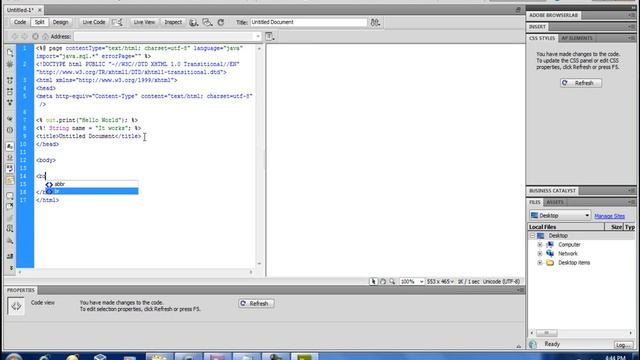640x360 pixels.
Task: Select the Hand tool in status bar
Action: pyautogui.click(x=383, y=282)
